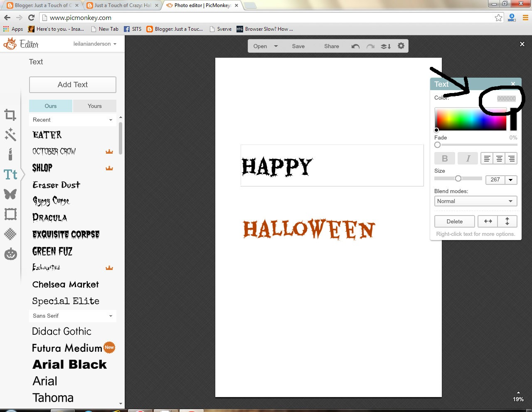Open the Touch Up lipstick tool

click(10, 154)
